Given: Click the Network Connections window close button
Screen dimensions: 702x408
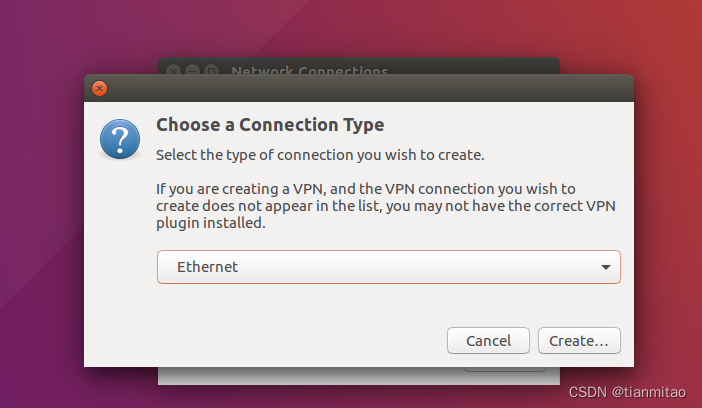Looking at the screenshot, I should (x=173, y=71).
